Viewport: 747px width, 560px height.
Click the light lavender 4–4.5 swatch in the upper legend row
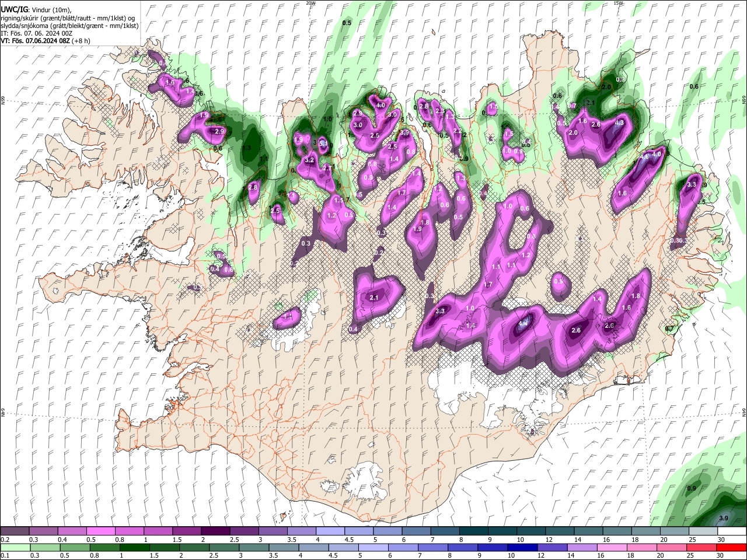(330, 531)
